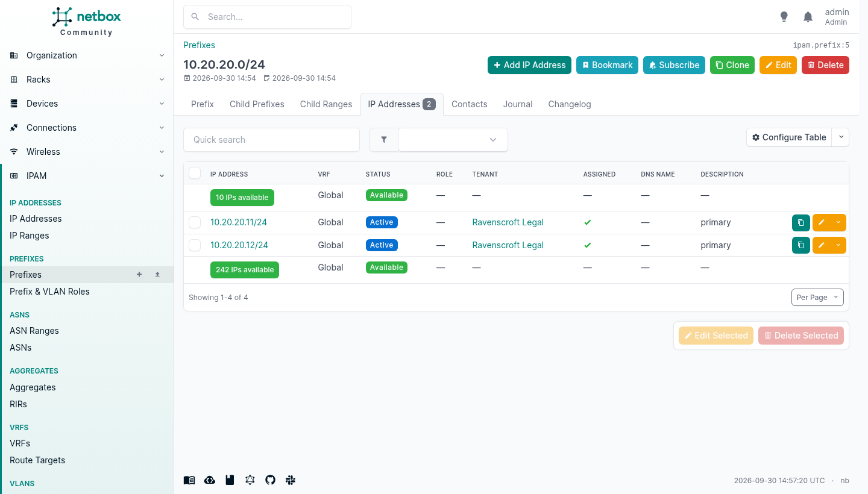The width and height of the screenshot is (868, 494).
Task: Open the GitHub footer icon
Action: tap(270, 480)
